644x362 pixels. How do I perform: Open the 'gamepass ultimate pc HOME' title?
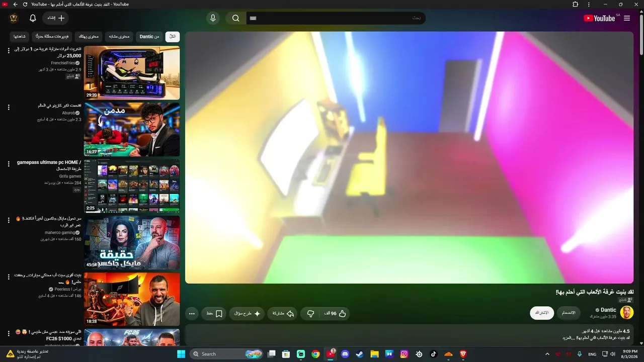tap(49, 165)
